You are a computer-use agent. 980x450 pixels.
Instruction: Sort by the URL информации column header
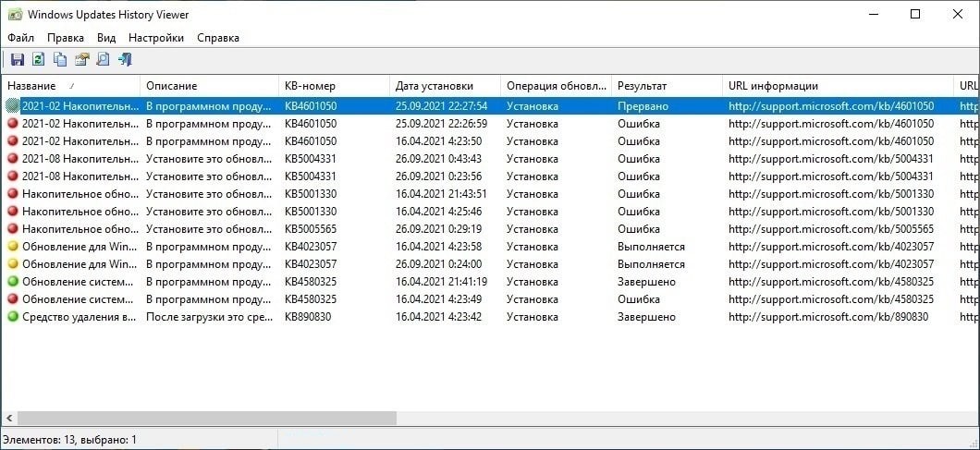click(839, 86)
